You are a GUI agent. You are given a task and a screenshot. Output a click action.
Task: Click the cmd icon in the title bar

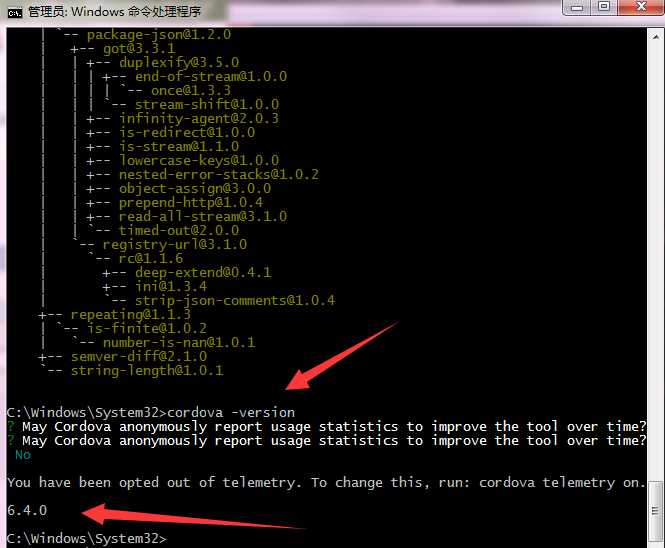pos(14,13)
